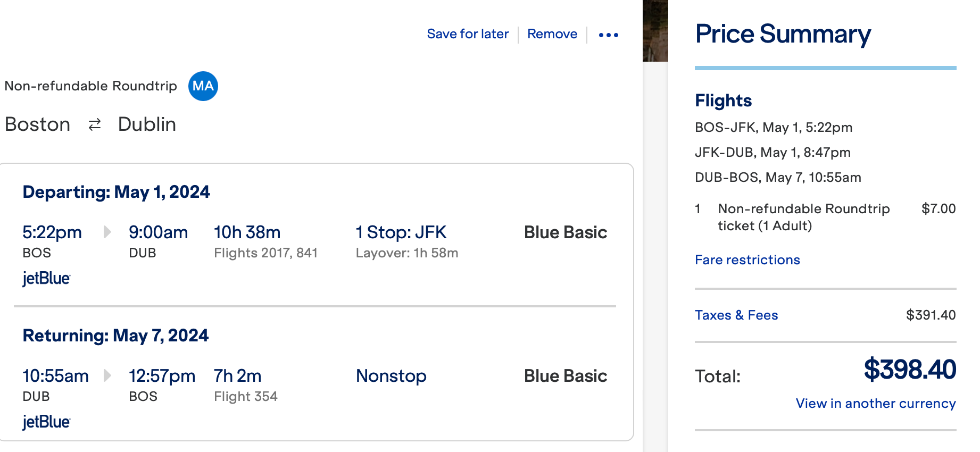Screen dimensions: 980x452
Task: Click the 1 Stop: JFK details
Action: tap(401, 232)
